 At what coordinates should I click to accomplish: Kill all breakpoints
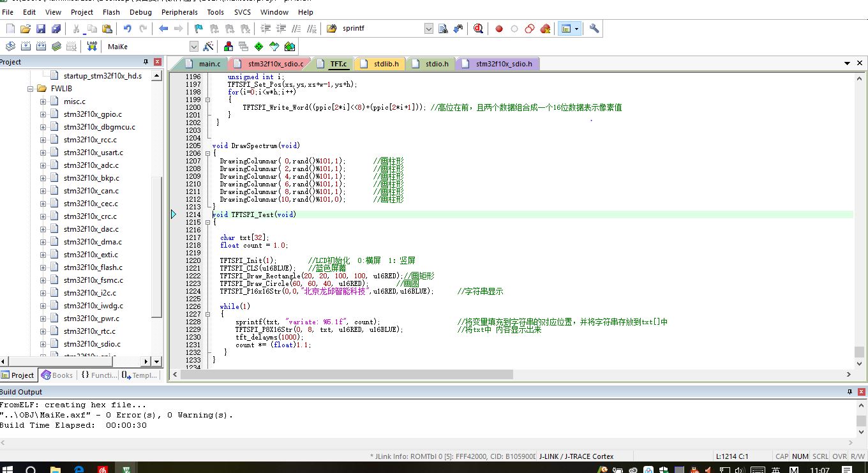point(545,29)
